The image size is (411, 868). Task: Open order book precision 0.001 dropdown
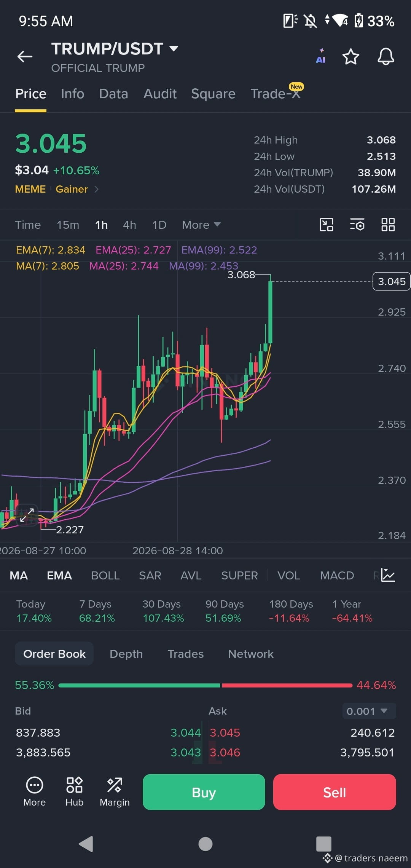(369, 711)
